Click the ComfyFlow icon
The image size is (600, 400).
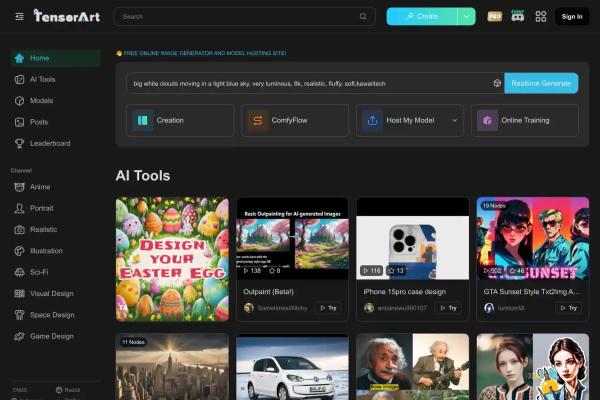pos(258,120)
